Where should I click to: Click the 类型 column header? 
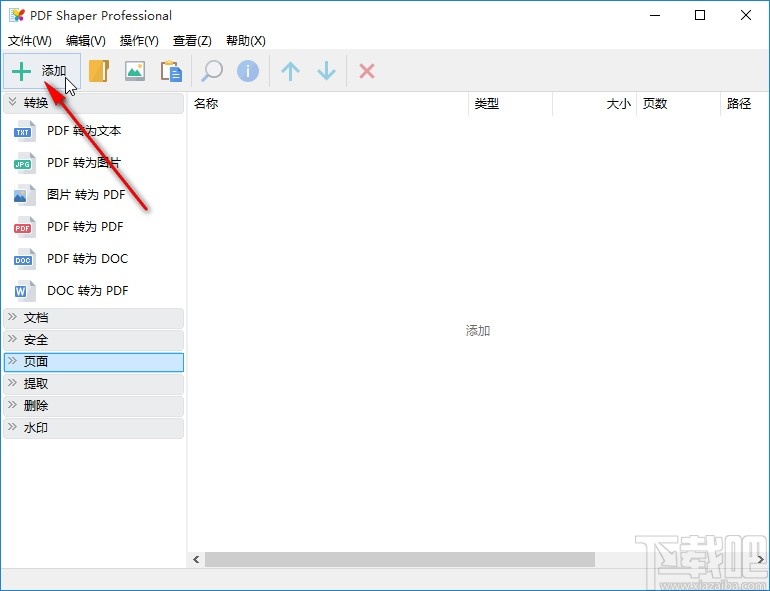(x=511, y=104)
